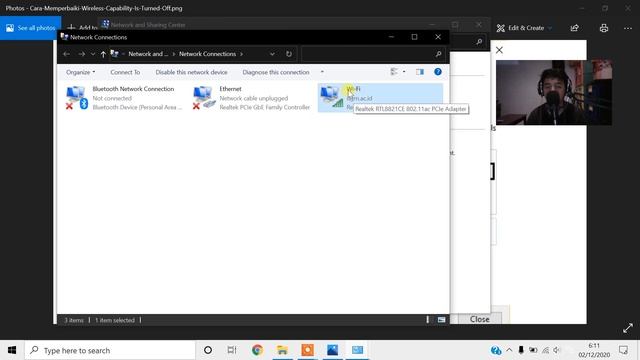Screen dimensions: 640x360
Task: Click 'Network Connections' breadcrumb
Action: [x=207, y=54]
